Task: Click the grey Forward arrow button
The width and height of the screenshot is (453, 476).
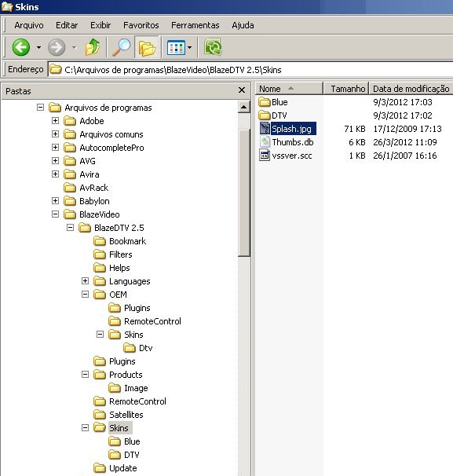Action: [57, 47]
